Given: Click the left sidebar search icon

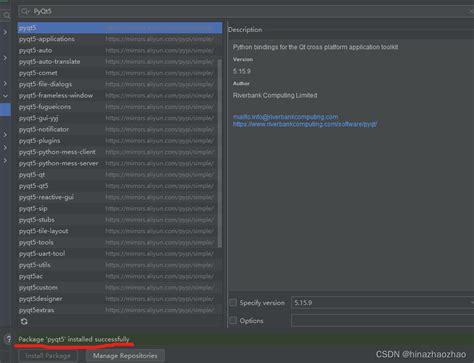Looking at the screenshot, I should [x=6, y=15].
